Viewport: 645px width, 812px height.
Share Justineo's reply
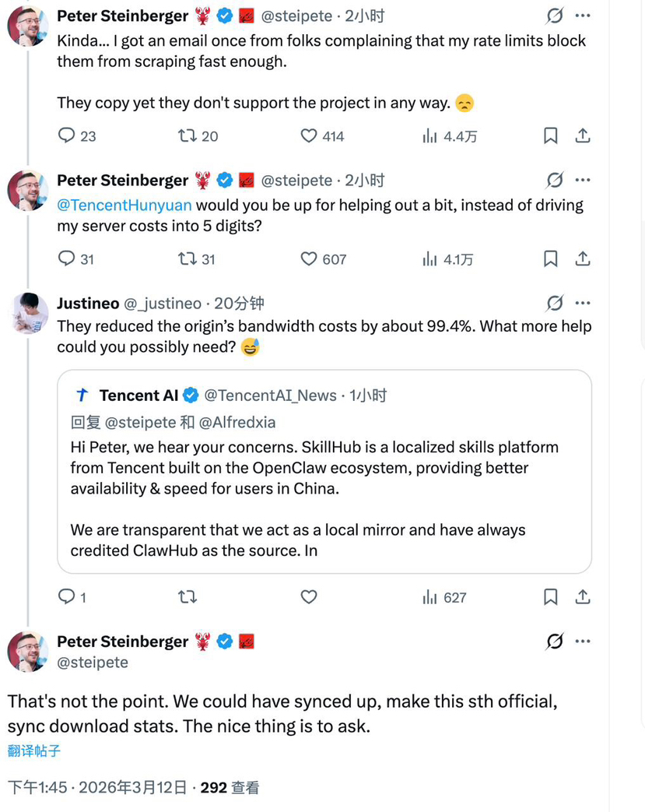pos(583,597)
